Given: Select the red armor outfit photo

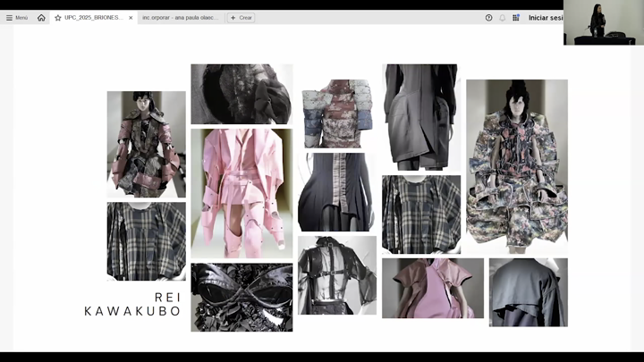Looking at the screenshot, I should point(146,144).
